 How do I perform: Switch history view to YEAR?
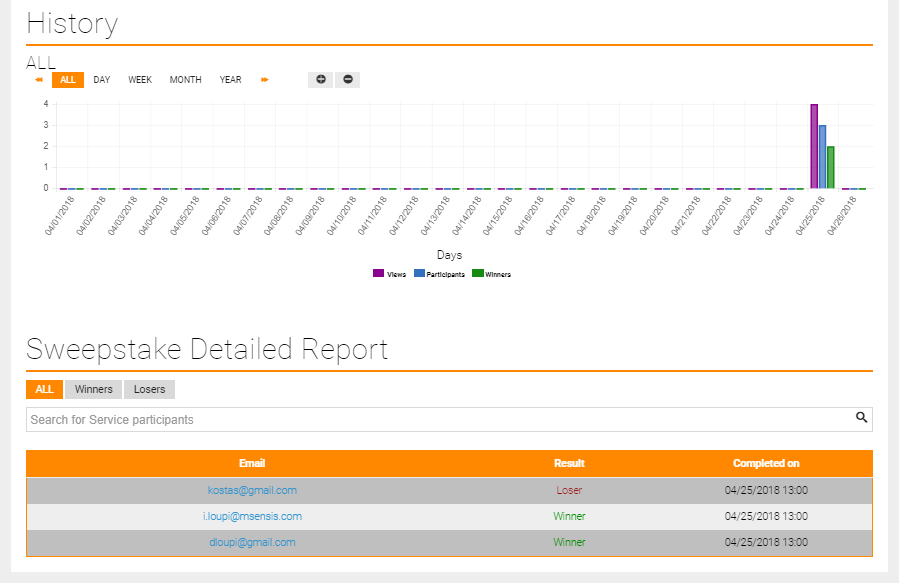coord(230,80)
